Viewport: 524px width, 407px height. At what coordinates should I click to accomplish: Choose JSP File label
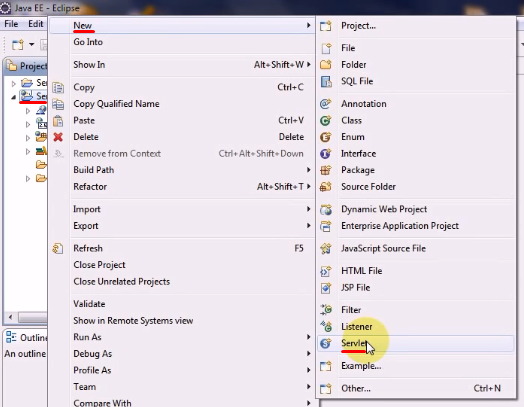(x=356, y=288)
